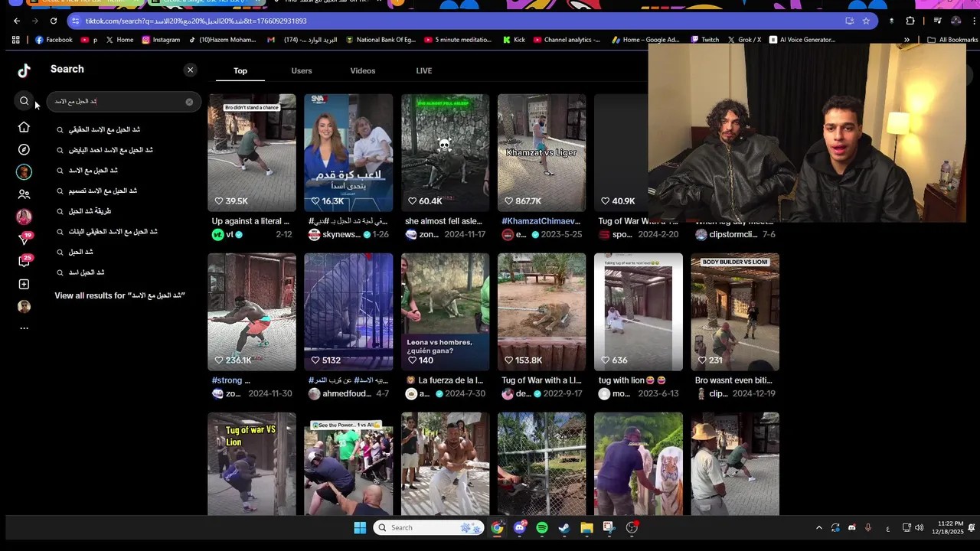Clear the search text field
The width and height of the screenshot is (980, 551).
pyautogui.click(x=189, y=101)
